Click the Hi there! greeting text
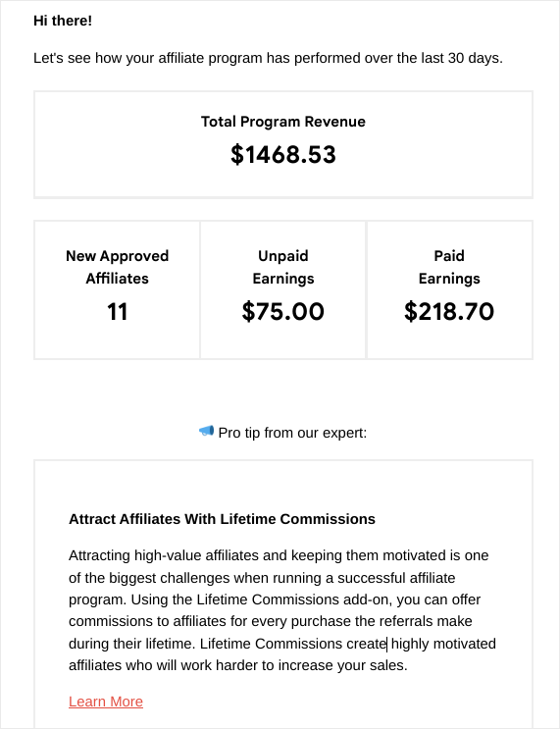Viewport: 560px width, 729px height. [63, 21]
